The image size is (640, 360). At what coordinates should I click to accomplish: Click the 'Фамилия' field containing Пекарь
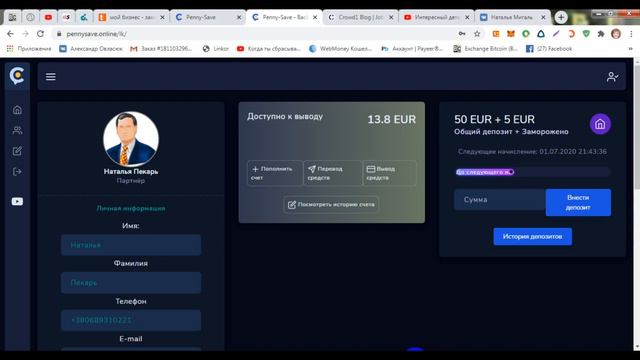[x=131, y=282]
